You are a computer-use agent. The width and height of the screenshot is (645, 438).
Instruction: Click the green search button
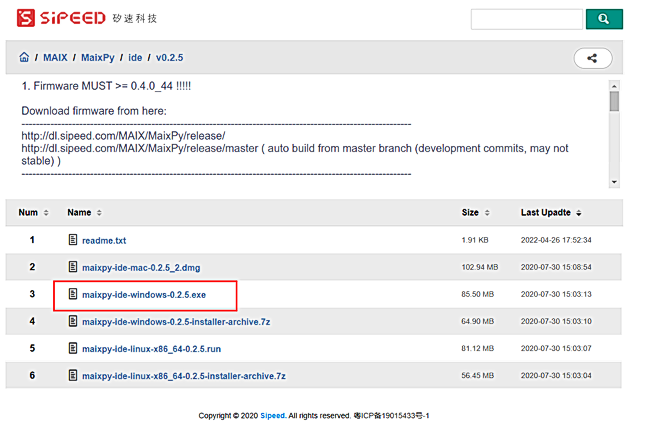pyautogui.click(x=604, y=19)
